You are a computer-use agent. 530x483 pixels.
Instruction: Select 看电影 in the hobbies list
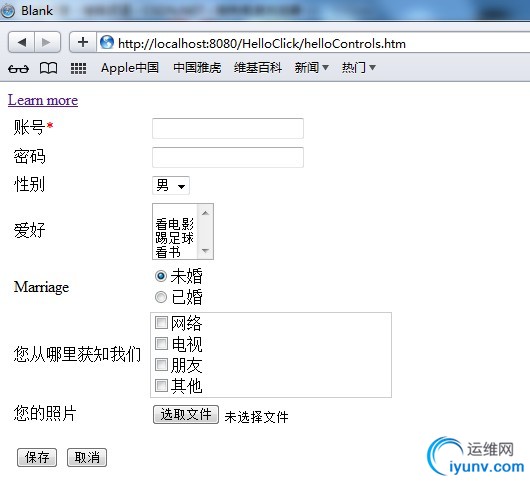click(174, 224)
